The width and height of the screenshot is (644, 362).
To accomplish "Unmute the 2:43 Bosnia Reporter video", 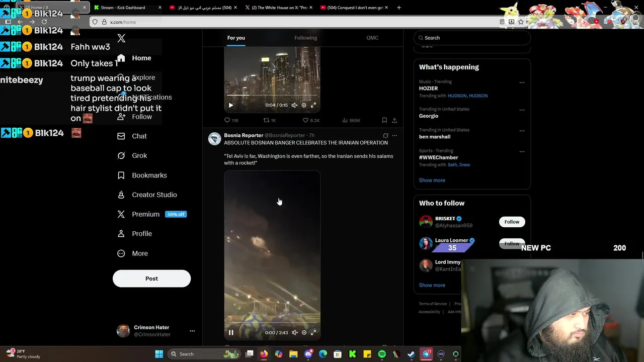I will 295,332.
